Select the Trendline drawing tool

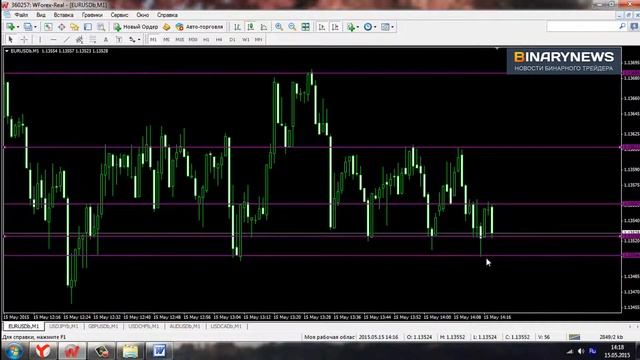point(67,40)
